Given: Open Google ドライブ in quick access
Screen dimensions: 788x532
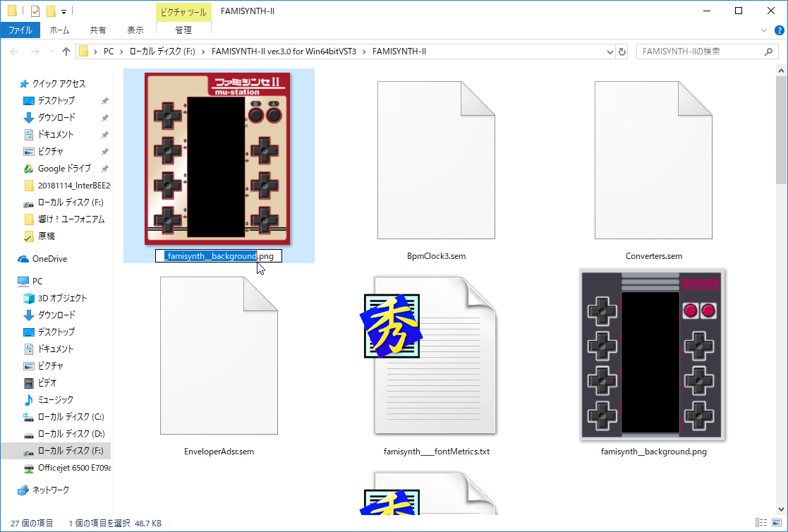Looking at the screenshot, I should point(63,169).
